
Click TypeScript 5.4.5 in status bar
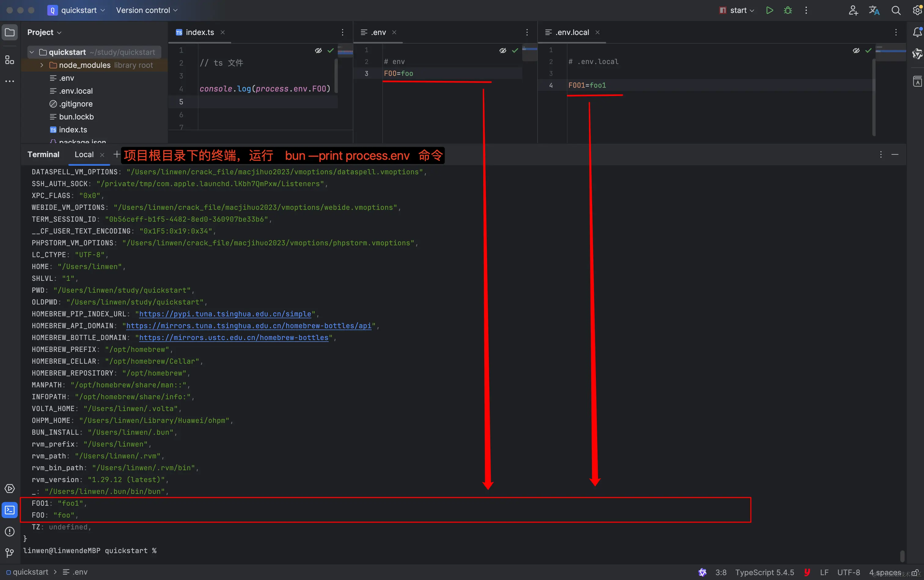click(765, 572)
